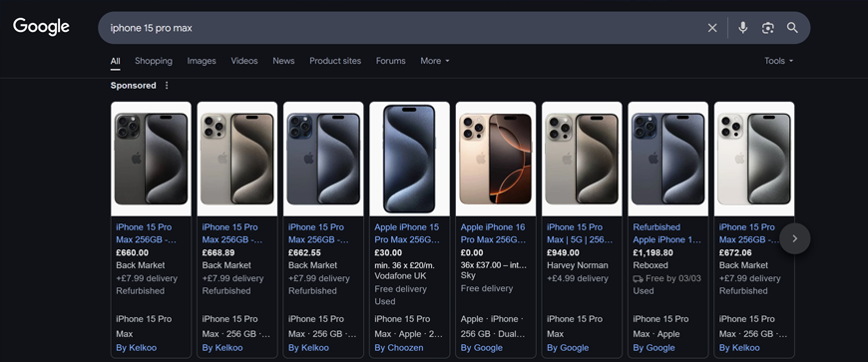This screenshot has height=362, width=868.
Task: Click the Sky seller name
Action: pos(468,275)
